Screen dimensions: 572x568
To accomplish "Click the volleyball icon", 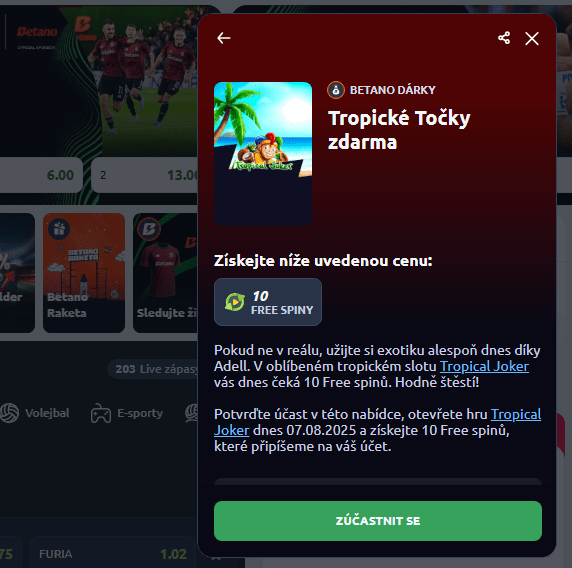I will coord(9,413).
